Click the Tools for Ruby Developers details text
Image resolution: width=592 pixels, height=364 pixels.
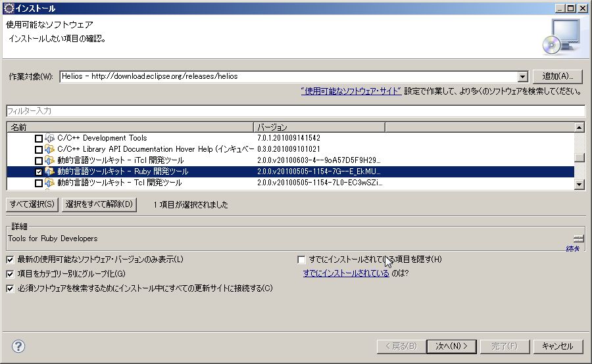tap(53, 239)
